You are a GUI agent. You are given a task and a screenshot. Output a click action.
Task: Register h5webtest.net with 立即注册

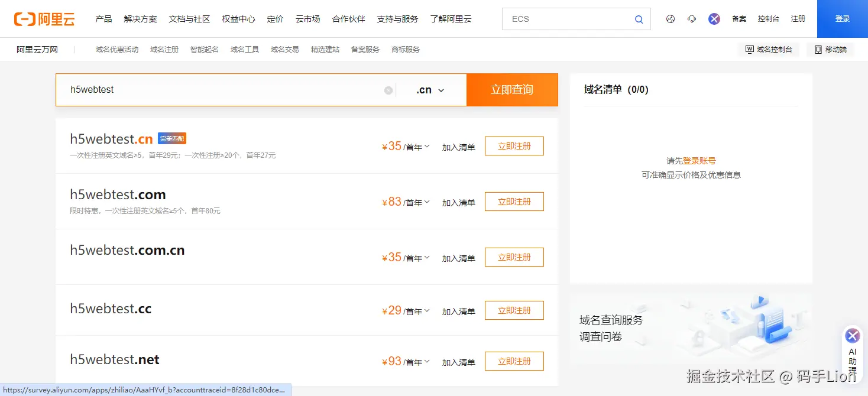[x=514, y=361]
